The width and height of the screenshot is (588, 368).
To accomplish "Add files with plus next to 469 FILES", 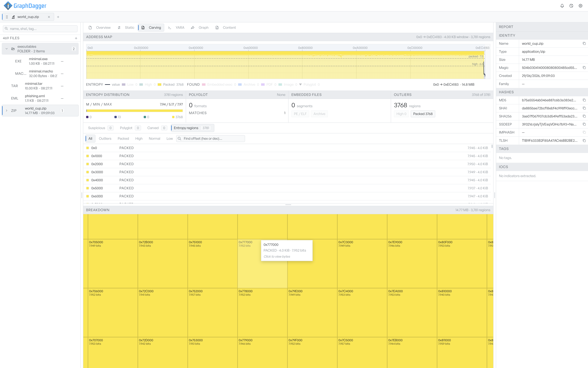I will (x=76, y=38).
